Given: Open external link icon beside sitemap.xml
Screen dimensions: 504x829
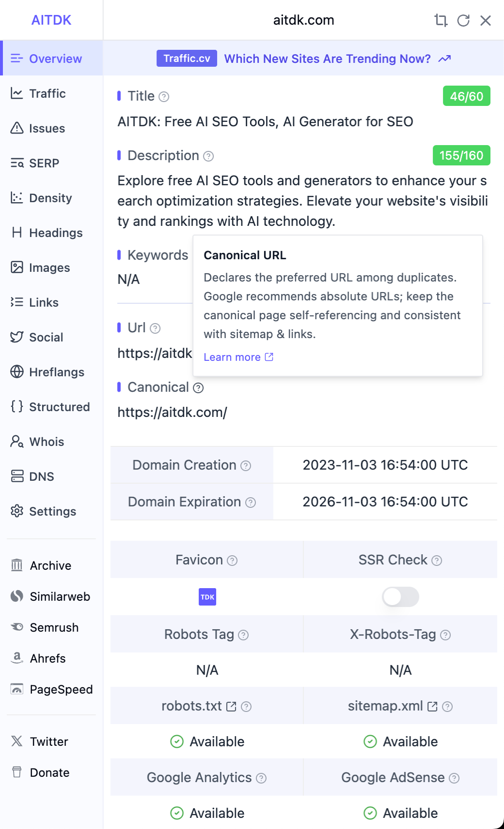Looking at the screenshot, I should click(432, 707).
